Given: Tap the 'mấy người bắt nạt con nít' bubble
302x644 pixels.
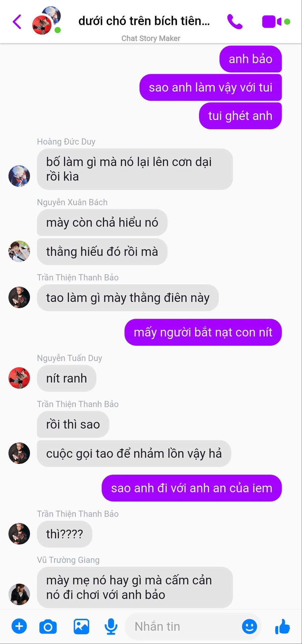Looking at the screenshot, I should pos(203,332).
